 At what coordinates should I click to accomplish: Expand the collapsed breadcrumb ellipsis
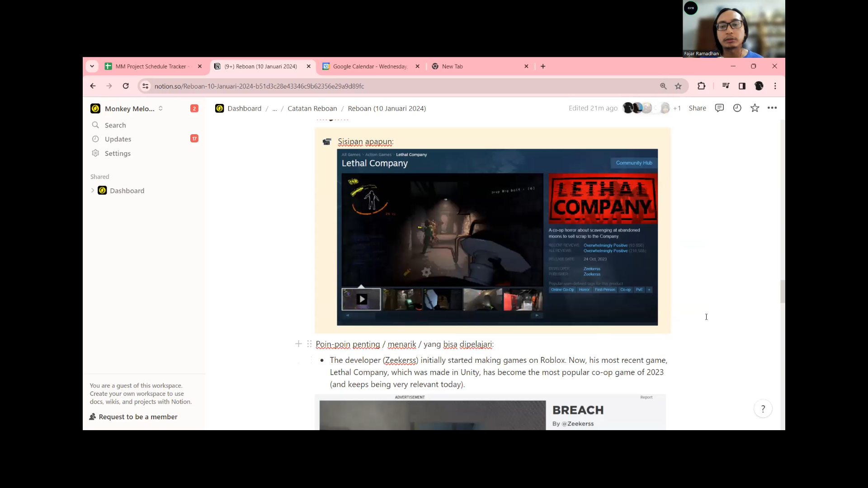(x=274, y=108)
